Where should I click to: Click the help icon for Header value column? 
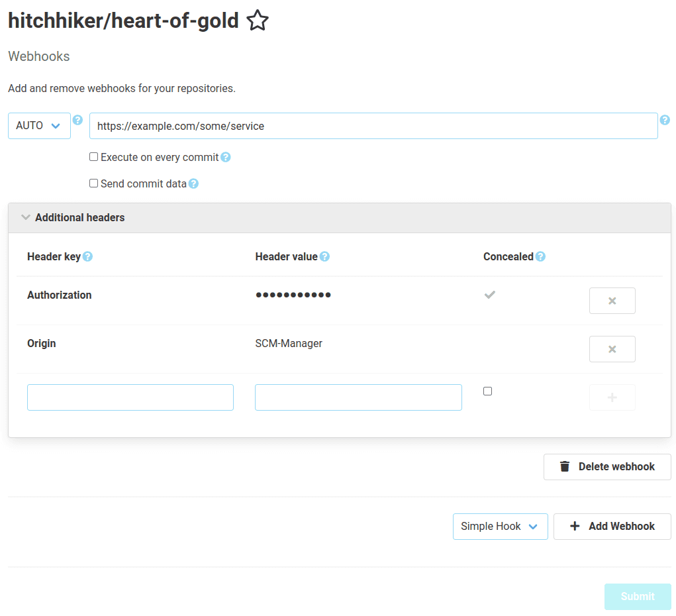[x=324, y=256]
